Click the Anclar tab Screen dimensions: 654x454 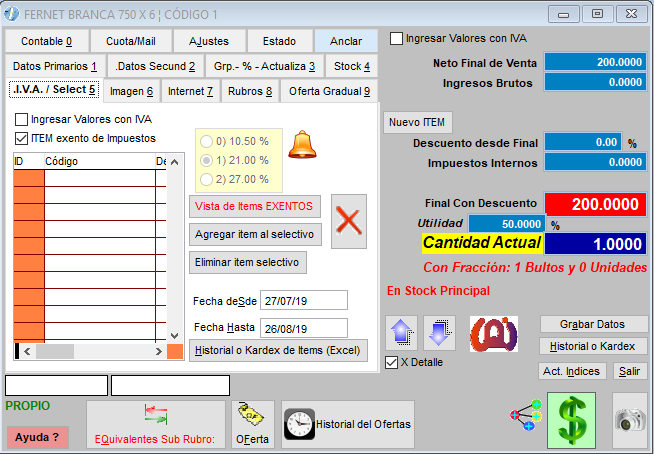tap(346, 41)
